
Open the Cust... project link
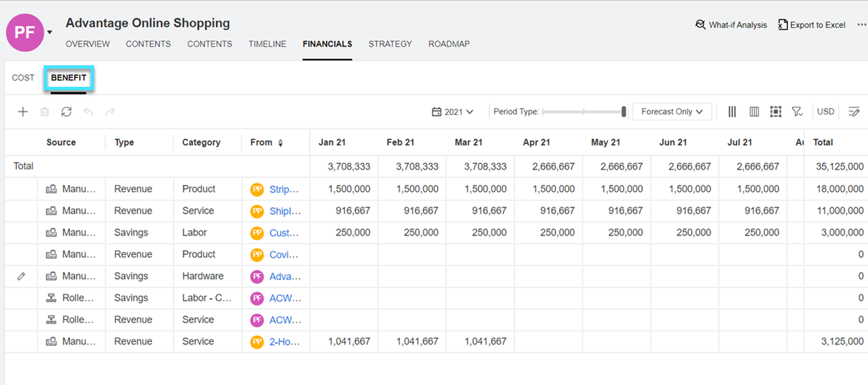[x=284, y=232]
